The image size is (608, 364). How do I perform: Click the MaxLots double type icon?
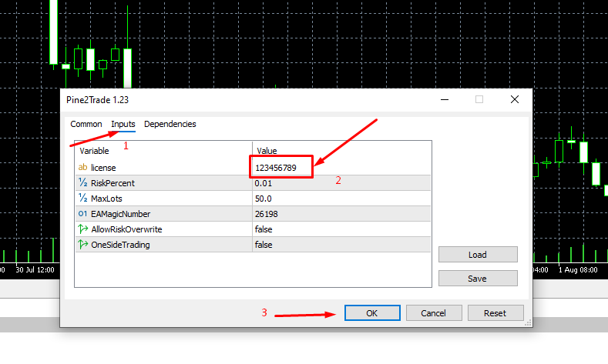pyautogui.click(x=82, y=198)
